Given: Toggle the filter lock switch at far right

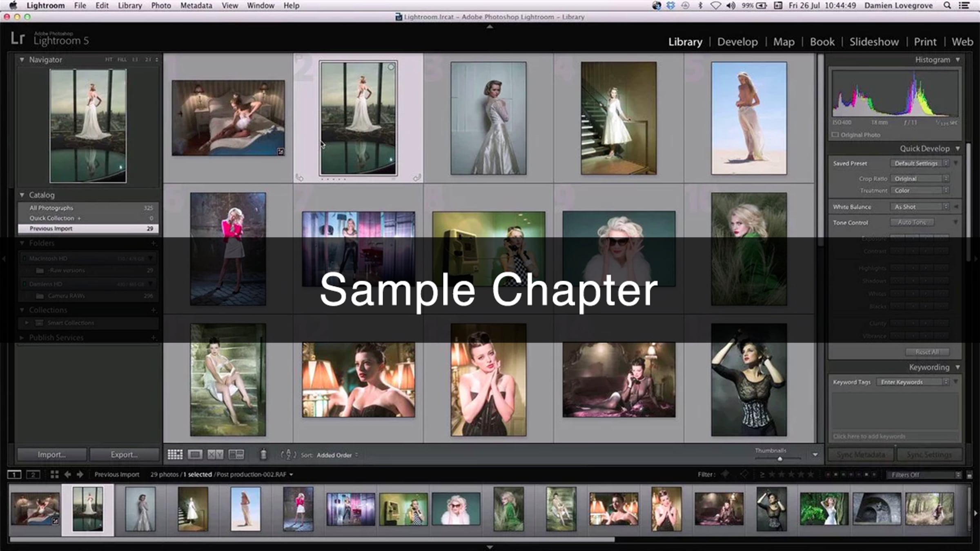Looking at the screenshot, I should click(x=970, y=475).
